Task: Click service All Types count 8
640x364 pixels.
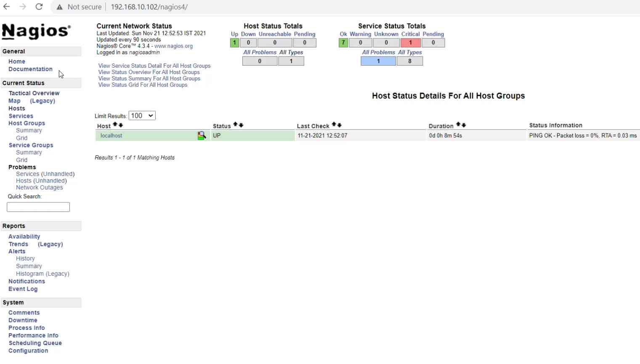Action: point(410,61)
